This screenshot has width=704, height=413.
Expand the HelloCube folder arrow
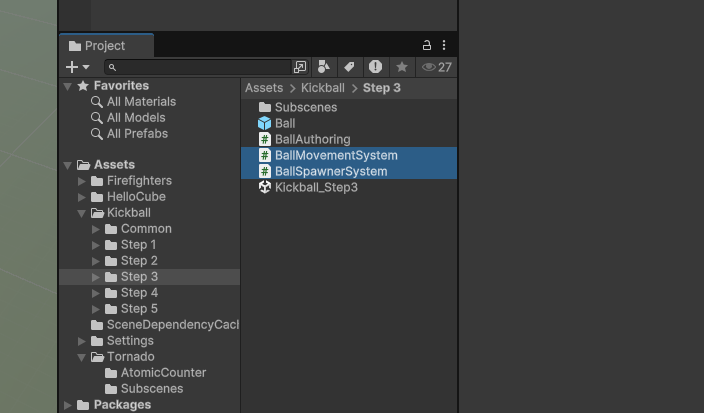coord(82,198)
